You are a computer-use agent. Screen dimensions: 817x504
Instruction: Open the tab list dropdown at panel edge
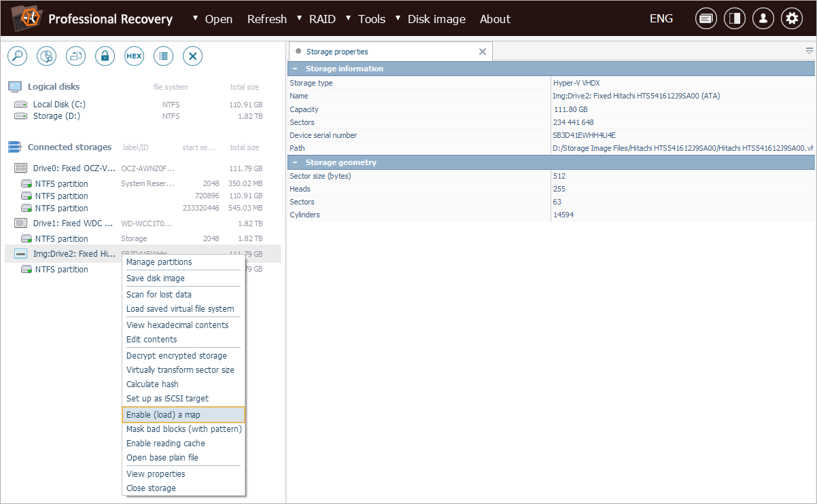810,51
